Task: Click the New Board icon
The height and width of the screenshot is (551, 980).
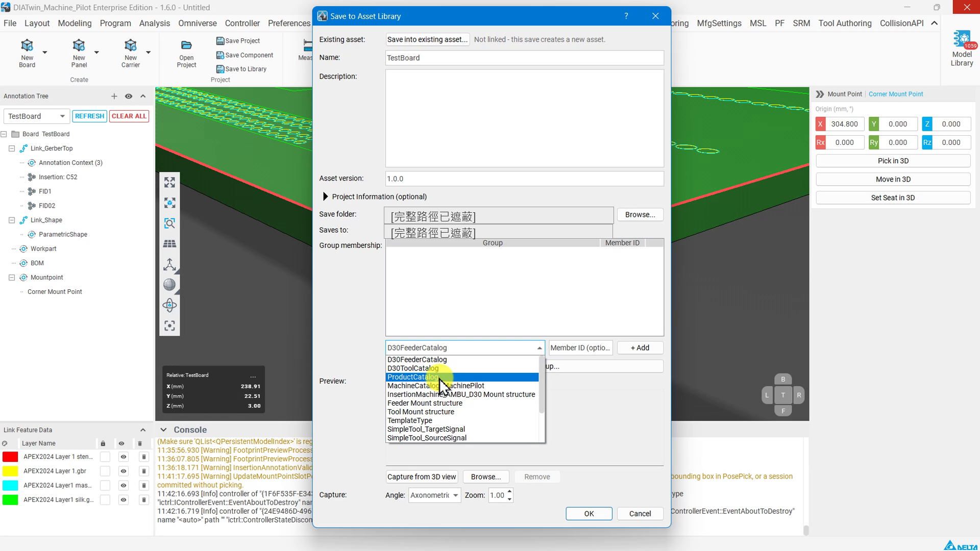Action: [27, 46]
